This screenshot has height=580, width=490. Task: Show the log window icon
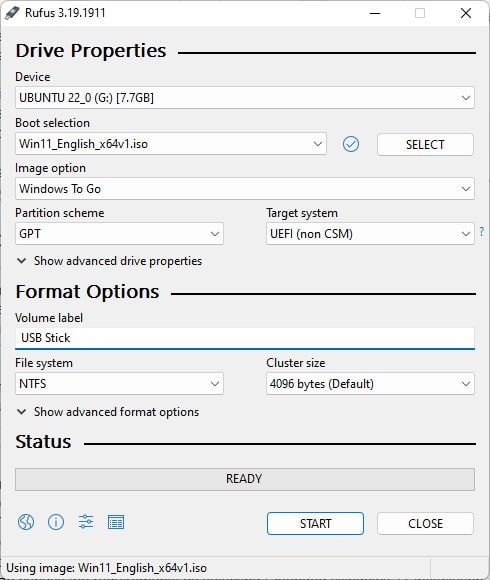coord(116,522)
